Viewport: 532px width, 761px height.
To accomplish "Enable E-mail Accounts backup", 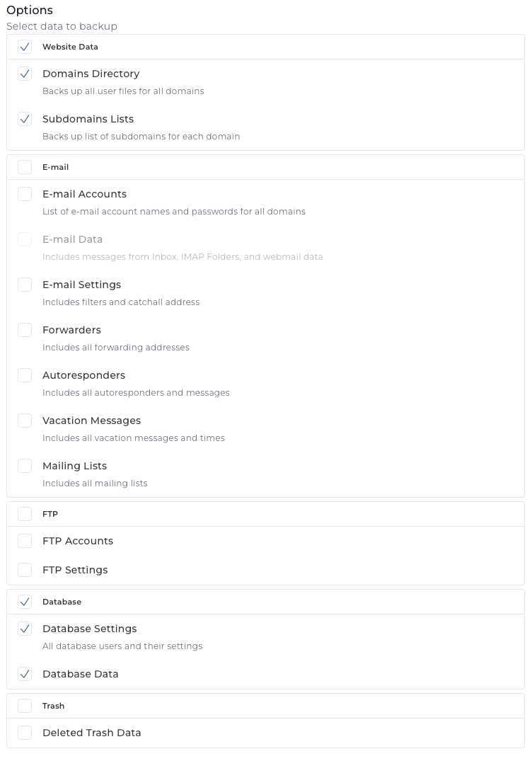I will [x=25, y=194].
